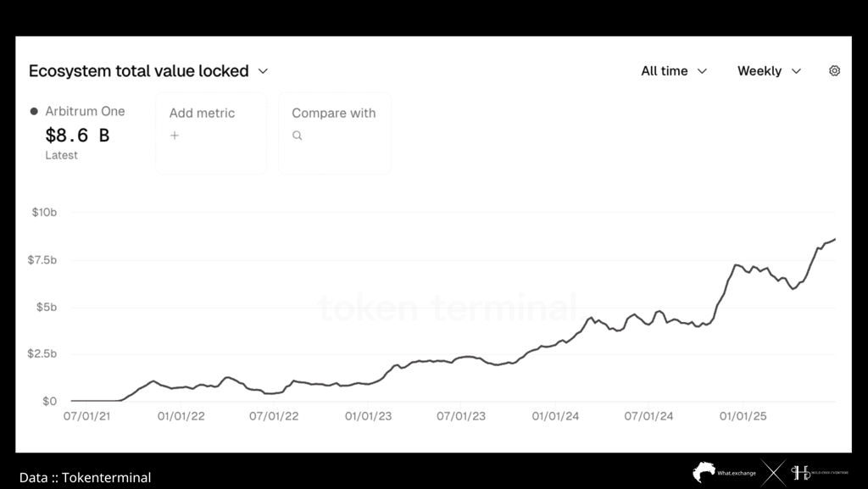Click the 01/01/24 x-axis date marker
868x489 pixels.
(555, 416)
